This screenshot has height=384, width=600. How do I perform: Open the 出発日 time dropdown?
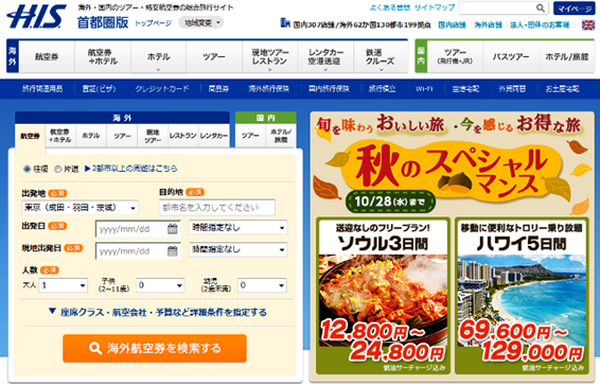point(238,228)
